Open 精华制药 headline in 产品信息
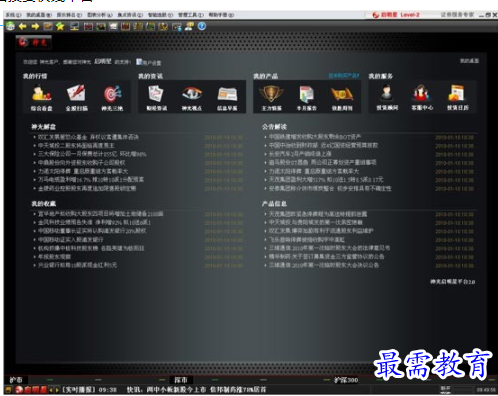The image size is (498, 396). pyautogui.click(x=326, y=257)
